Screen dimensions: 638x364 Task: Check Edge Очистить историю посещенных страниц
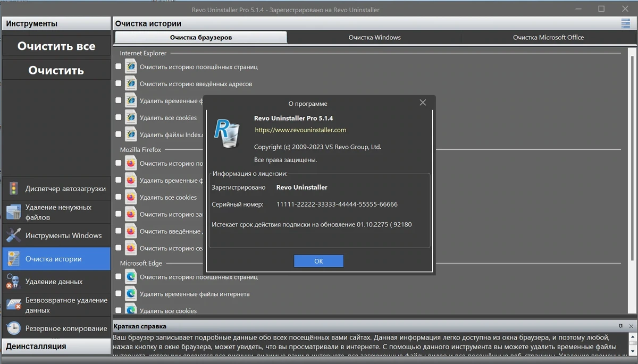[x=119, y=277]
